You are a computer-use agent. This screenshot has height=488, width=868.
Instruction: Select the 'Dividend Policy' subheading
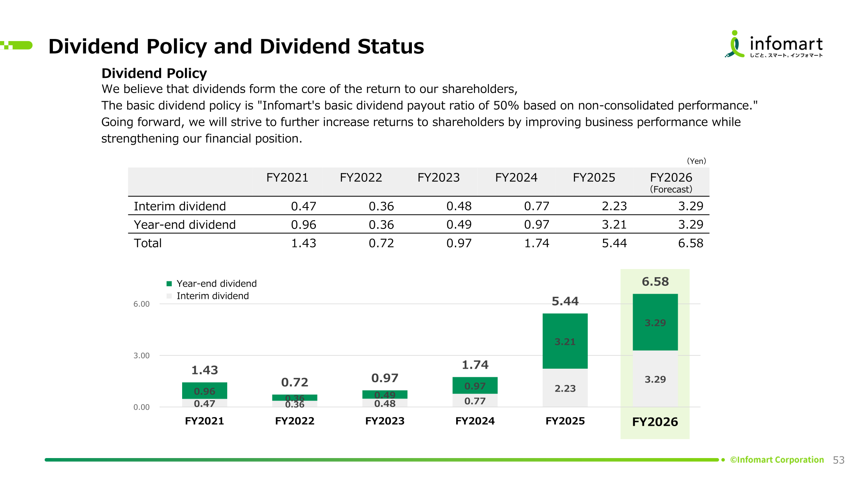pos(154,73)
